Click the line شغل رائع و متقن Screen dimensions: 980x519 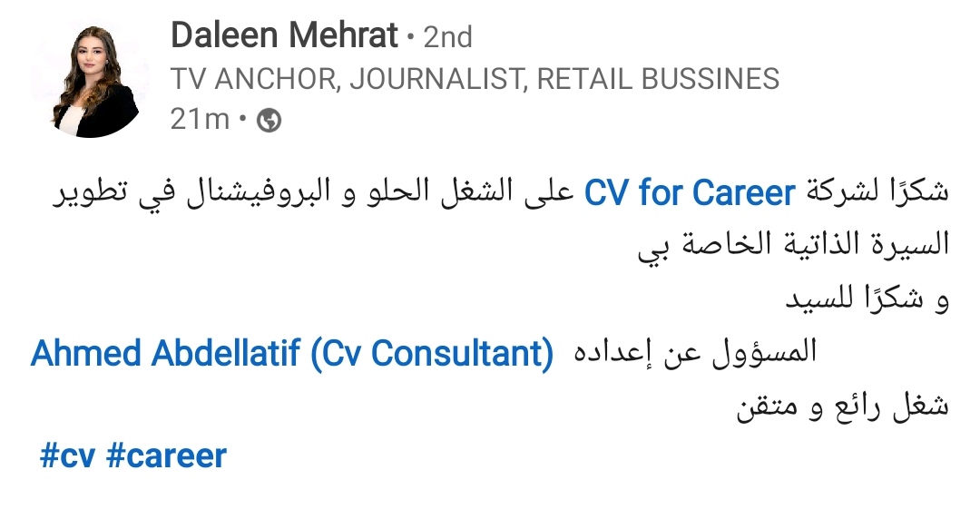pyautogui.click(x=842, y=406)
